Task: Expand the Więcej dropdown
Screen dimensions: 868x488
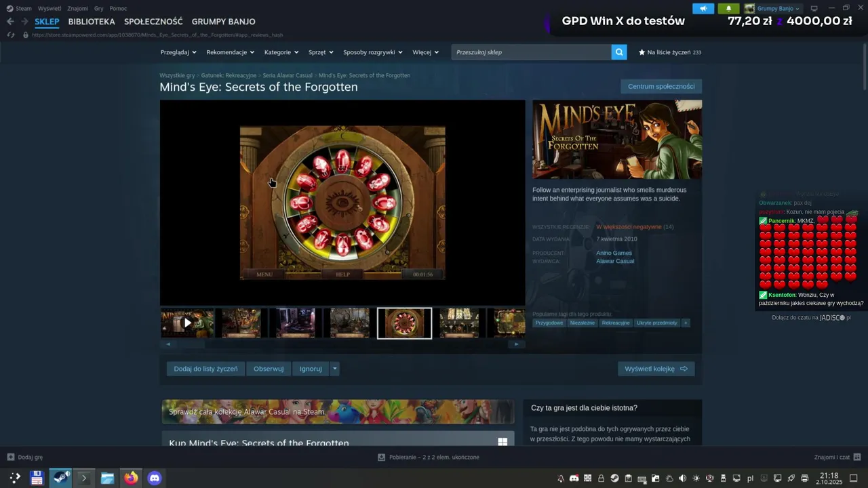Action: point(425,52)
